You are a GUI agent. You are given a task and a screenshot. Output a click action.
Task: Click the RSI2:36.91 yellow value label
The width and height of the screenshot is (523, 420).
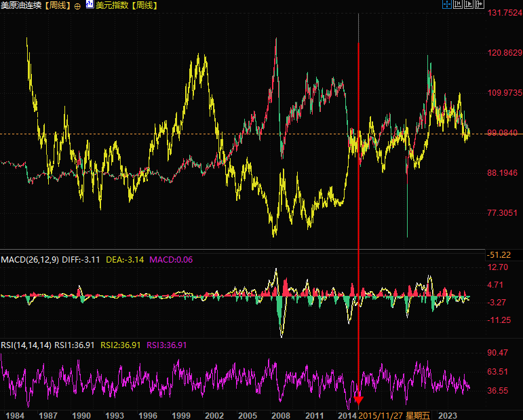[x=121, y=345]
